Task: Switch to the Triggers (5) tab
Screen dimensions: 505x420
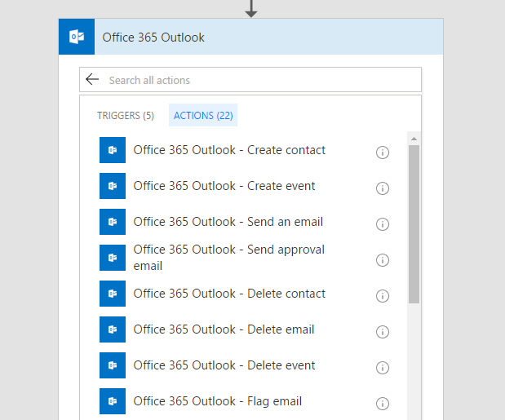Action: click(126, 116)
